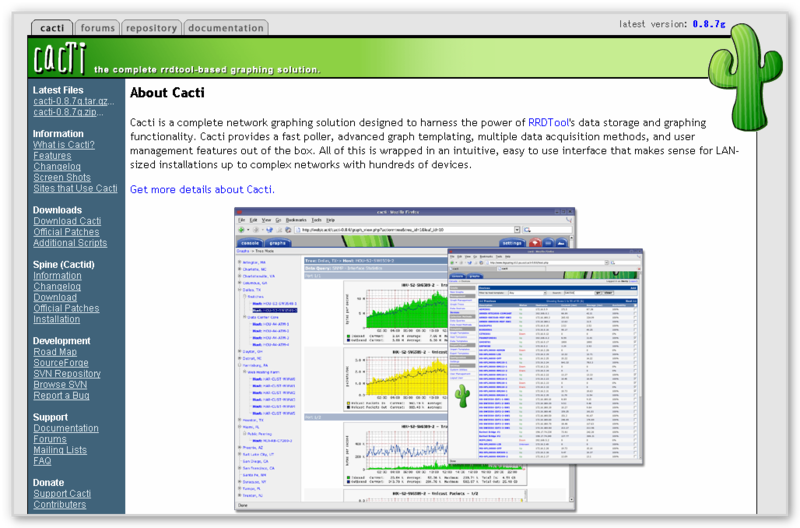
Task: Click Support Cacti under Donate
Action: [x=62, y=494]
